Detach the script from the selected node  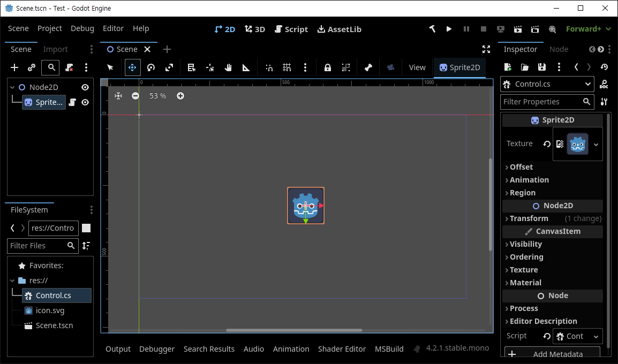[70, 67]
